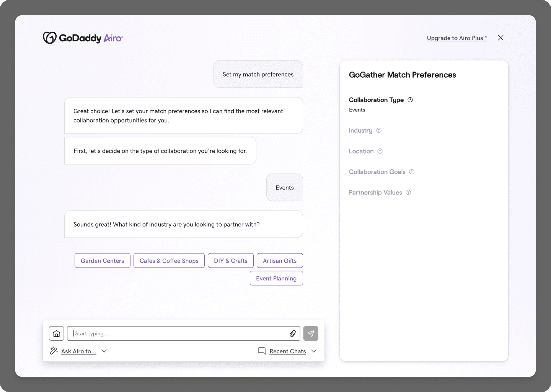This screenshot has width=551, height=392.
Task: Choose the Garden Centers option
Action: 103,261
